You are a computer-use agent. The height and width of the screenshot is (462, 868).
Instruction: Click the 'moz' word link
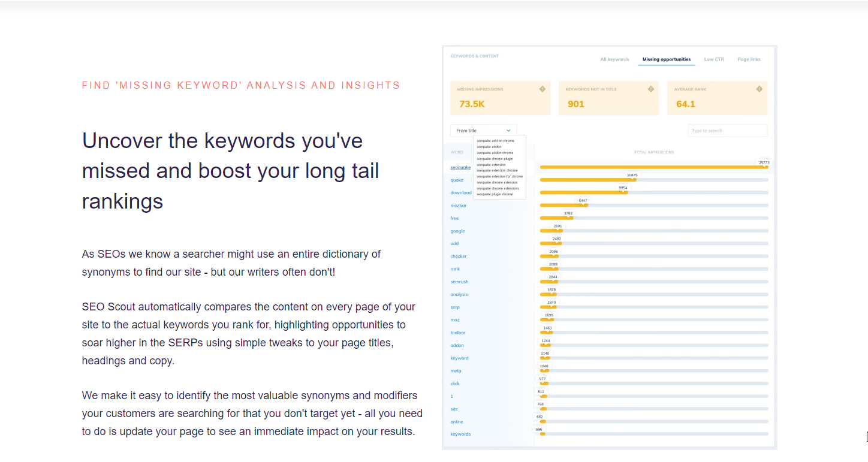pos(454,320)
